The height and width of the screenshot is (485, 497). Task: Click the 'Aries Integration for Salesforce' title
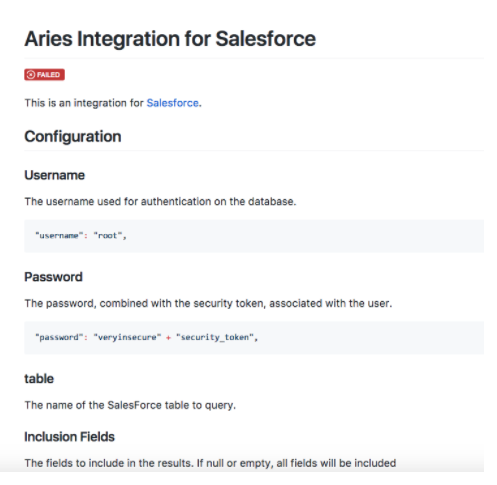pos(170,39)
